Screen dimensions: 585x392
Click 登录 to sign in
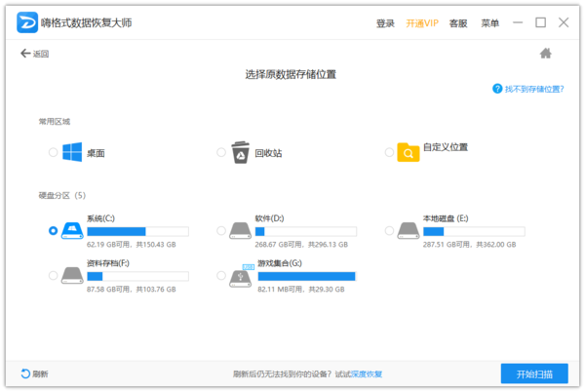pos(385,22)
